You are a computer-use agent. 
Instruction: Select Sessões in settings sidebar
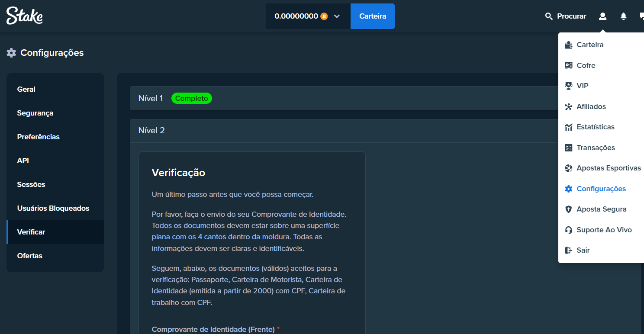coord(55,184)
